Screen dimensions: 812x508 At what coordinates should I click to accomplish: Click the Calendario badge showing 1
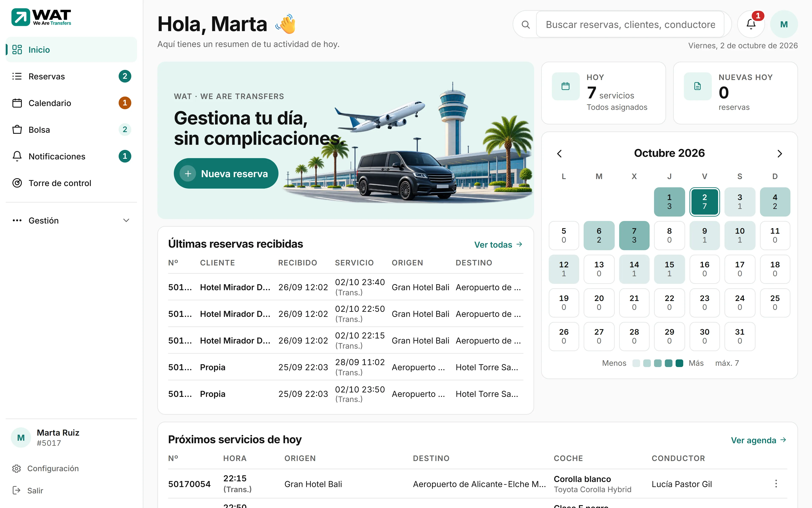point(125,103)
